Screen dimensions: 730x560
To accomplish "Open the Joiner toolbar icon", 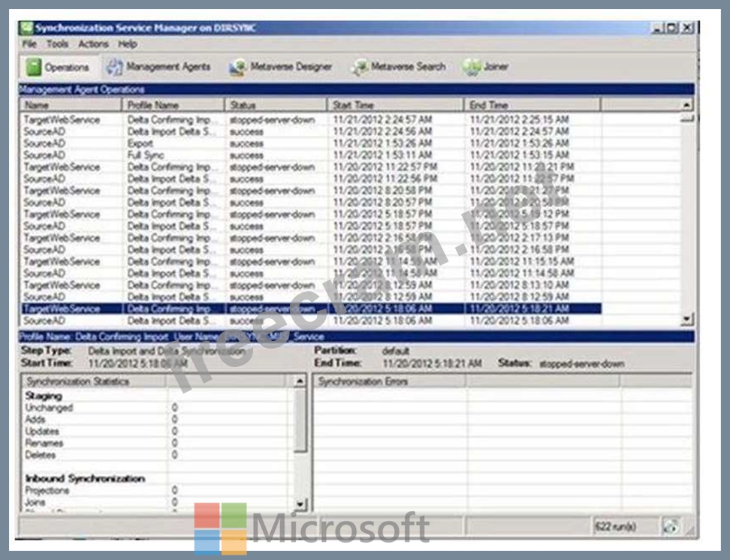I will click(x=472, y=68).
